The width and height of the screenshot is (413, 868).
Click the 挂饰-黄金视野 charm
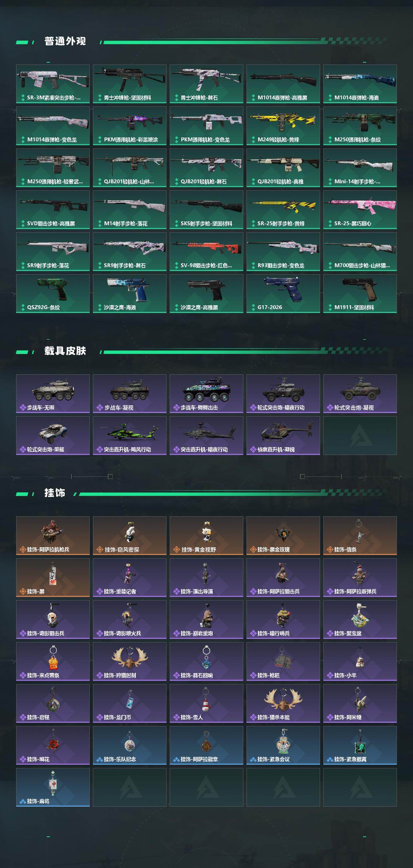(206, 536)
